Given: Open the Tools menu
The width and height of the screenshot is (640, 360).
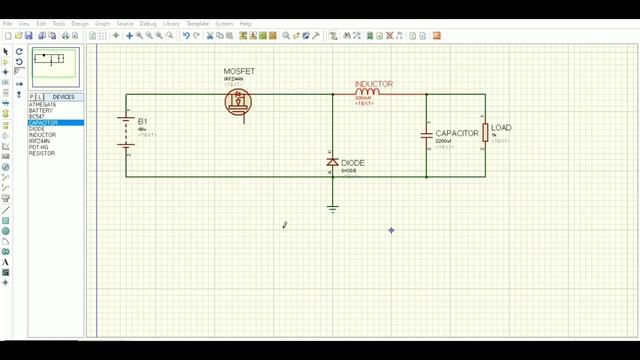Looking at the screenshot, I should tap(59, 24).
